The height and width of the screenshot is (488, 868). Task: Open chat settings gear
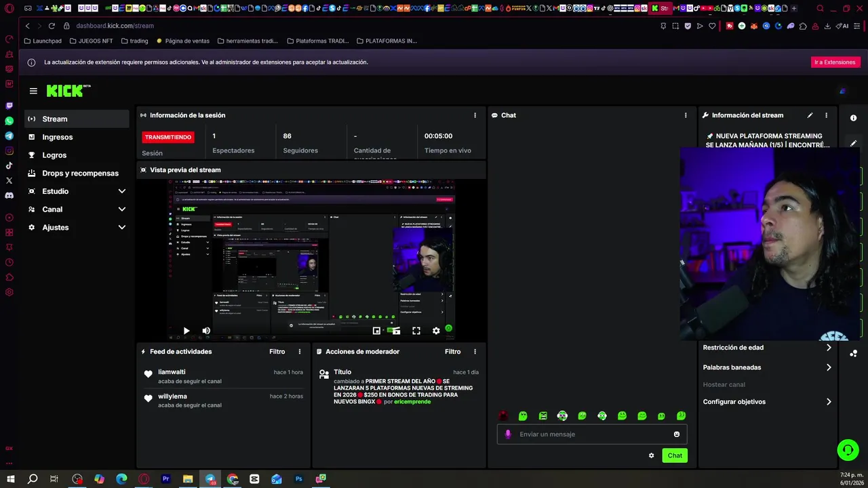coord(652,455)
